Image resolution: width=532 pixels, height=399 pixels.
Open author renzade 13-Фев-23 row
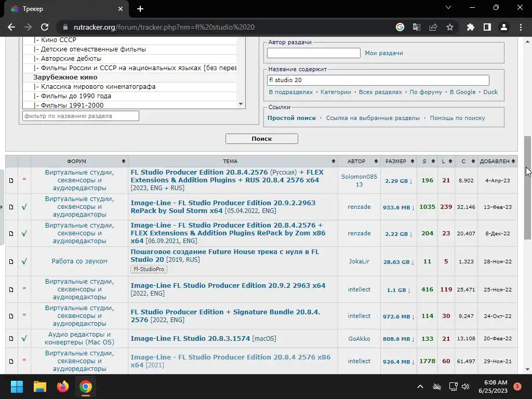[x=359, y=207]
